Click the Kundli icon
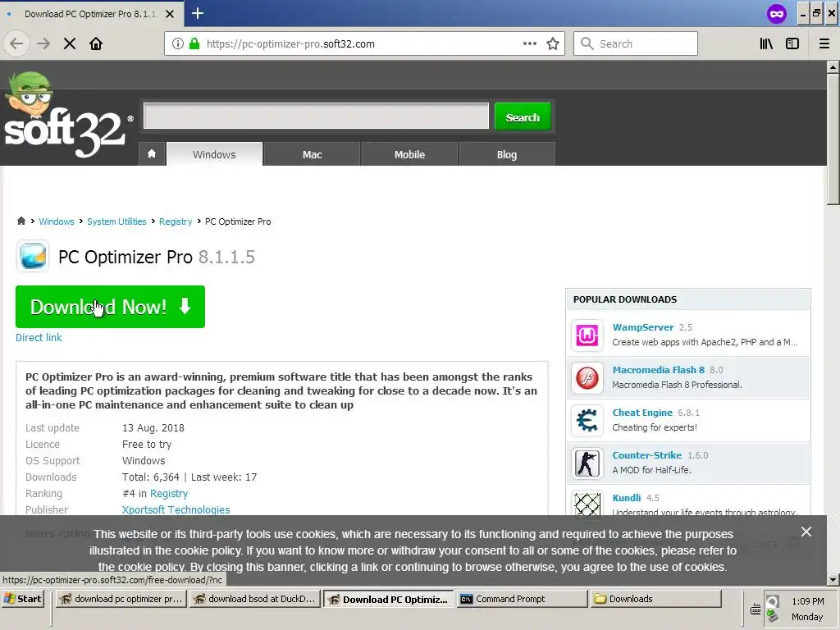This screenshot has height=630, width=840. pos(587,504)
